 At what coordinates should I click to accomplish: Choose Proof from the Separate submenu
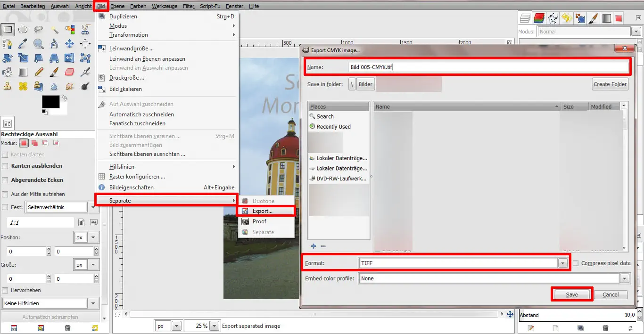[259, 221]
